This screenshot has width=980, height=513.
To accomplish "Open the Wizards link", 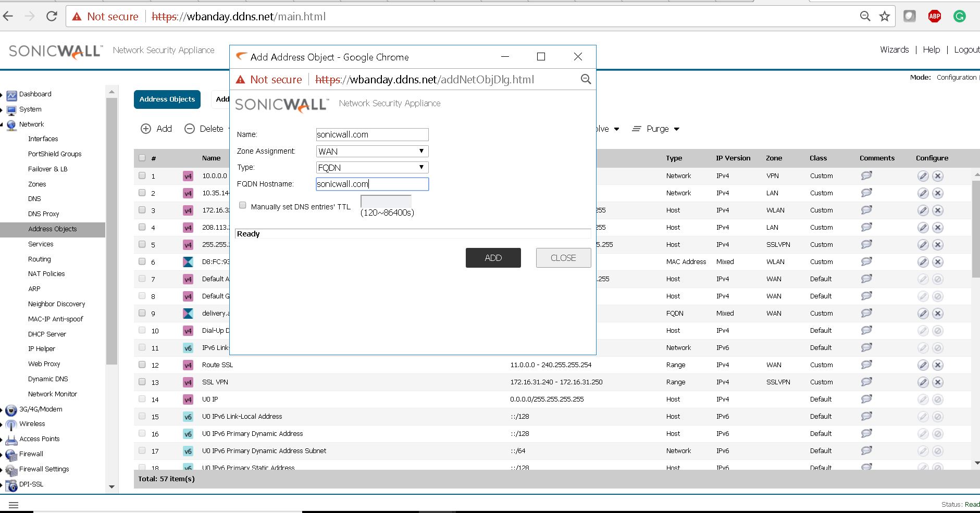I will tap(894, 49).
